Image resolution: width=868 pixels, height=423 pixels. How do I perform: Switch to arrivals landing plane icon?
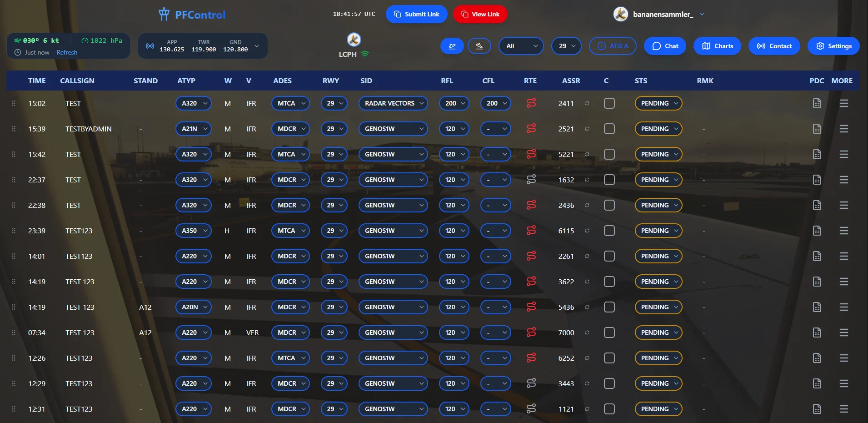pos(479,46)
